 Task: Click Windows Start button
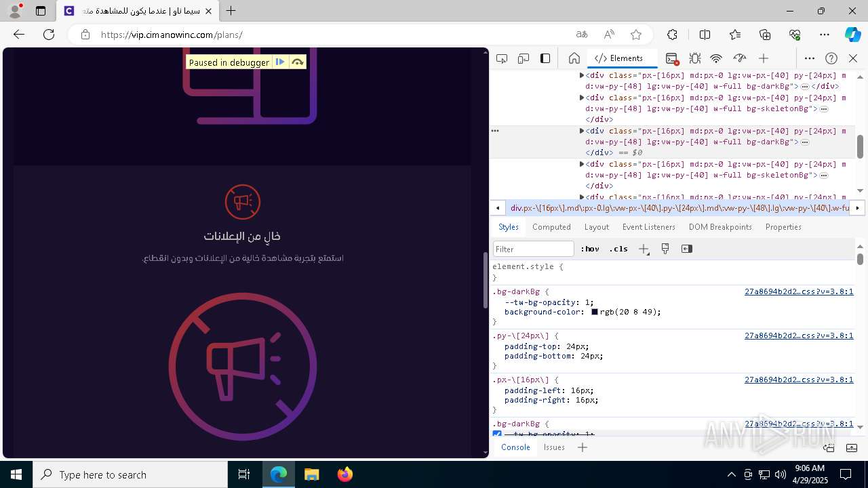(x=16, y=474)
